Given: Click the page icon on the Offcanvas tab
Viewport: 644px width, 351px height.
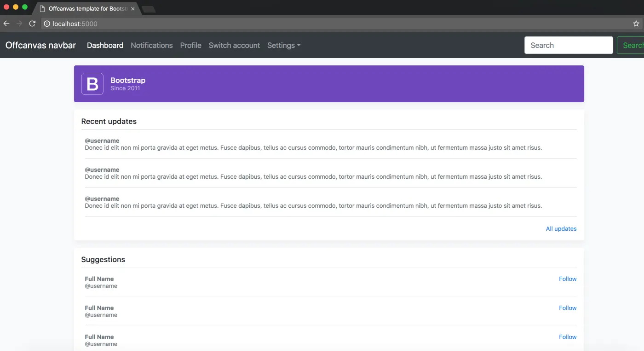Looking at the screenshot, I should click(42, 9).
